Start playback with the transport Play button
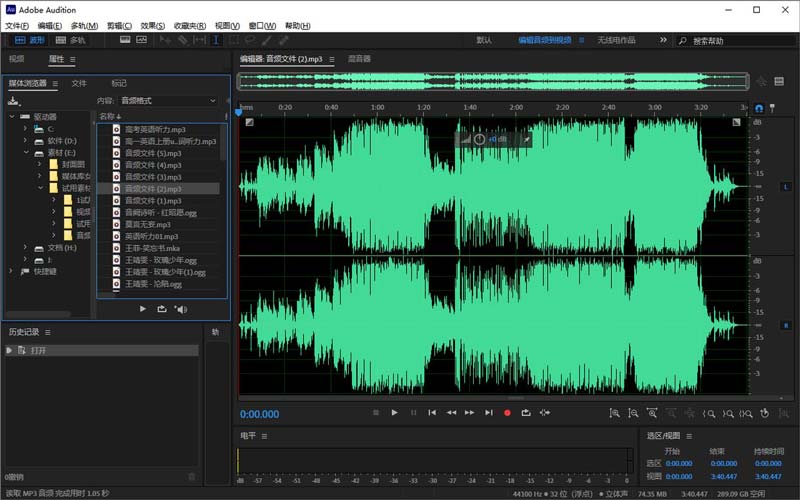This screenshot has width=800, height=500. pyautogui.click(x=395, y=412)
